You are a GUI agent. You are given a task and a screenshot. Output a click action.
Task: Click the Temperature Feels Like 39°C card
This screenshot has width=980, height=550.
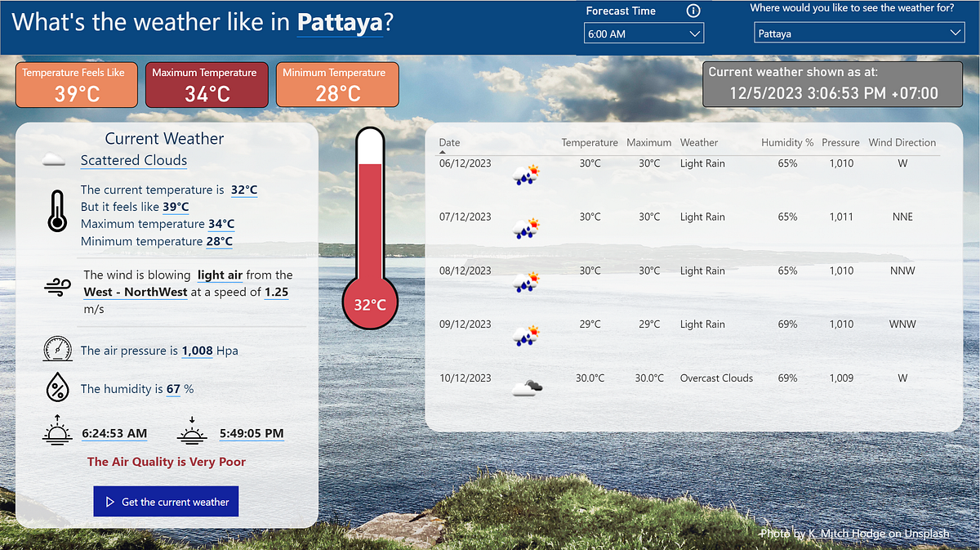tap(76, 84)
